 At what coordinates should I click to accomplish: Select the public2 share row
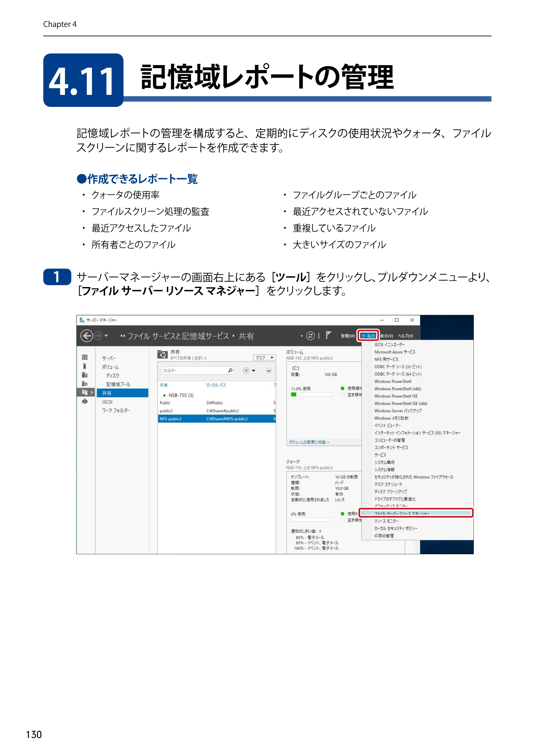coord(217,410)
